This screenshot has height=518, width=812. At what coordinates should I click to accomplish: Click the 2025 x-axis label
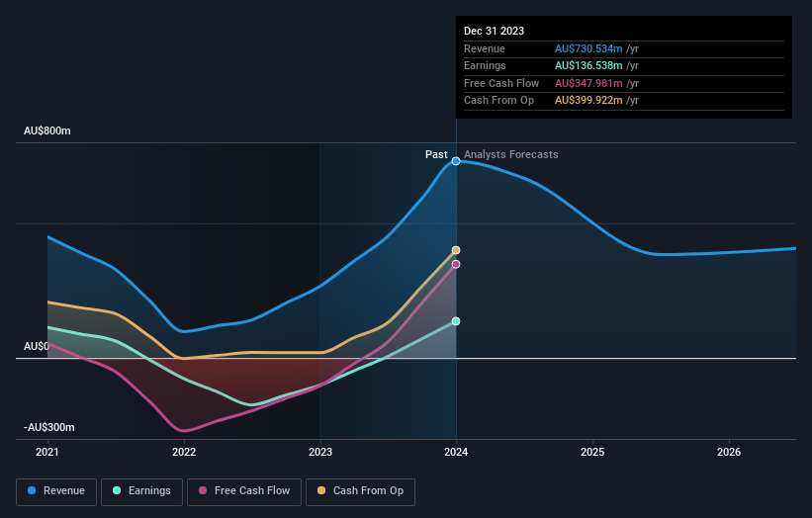point(592,453)
